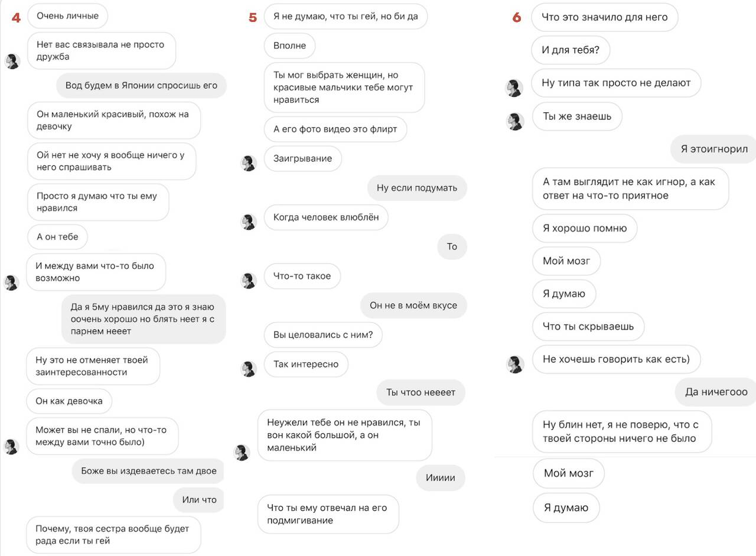Select the outgoing reply "Или что"
Image resolution: width=756 pixels, height=556 pixels.
coord(199,500)
